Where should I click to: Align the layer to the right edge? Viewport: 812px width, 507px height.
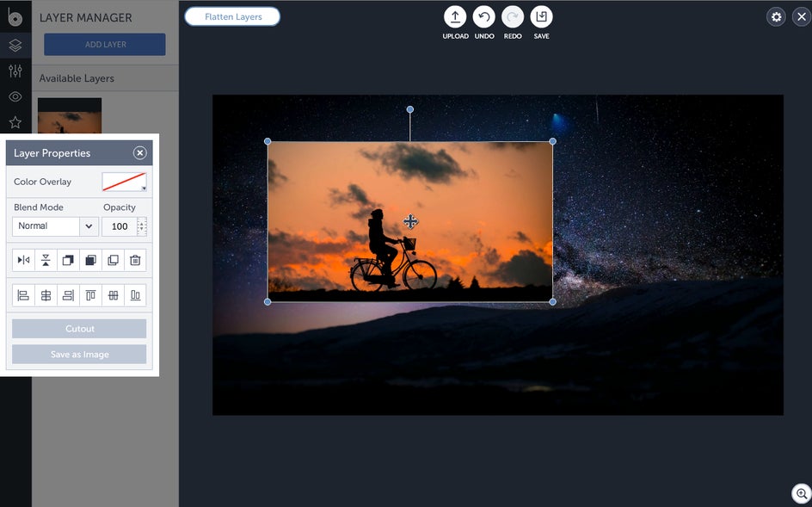(x=68, y=295)
